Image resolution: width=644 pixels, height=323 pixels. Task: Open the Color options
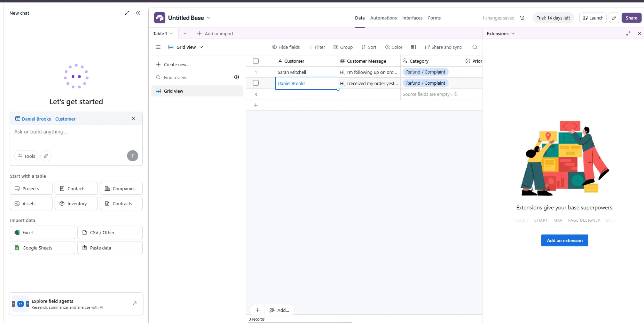394,47
